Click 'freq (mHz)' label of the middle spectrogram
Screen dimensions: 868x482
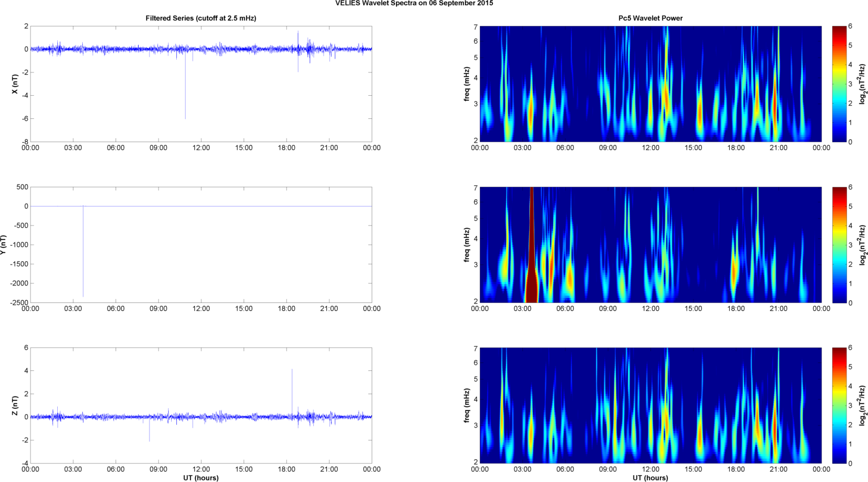466,245
